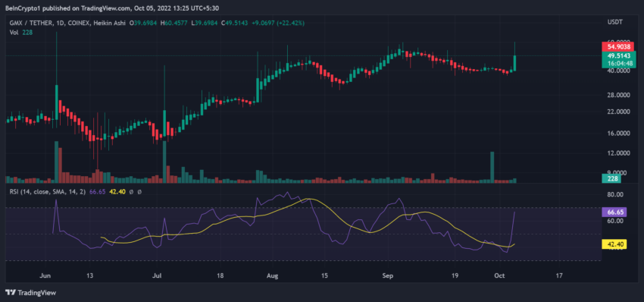Click 18 on the time axis

pyautogui.click(x=220, y=275)
